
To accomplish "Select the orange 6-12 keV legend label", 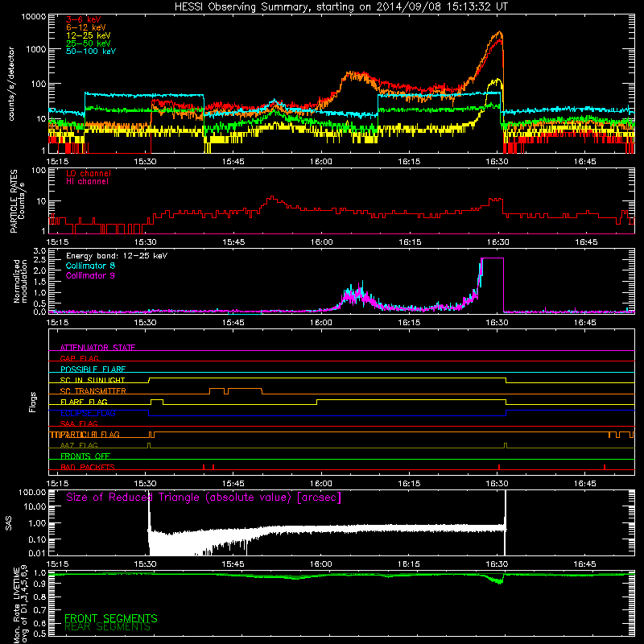I will coord(86,27).
